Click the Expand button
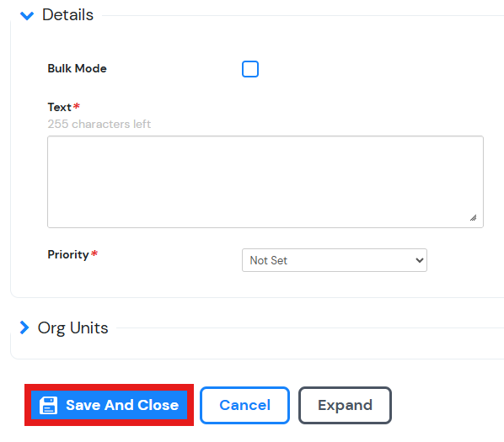This screenshot has width=504, height=442. pos(345,405)
